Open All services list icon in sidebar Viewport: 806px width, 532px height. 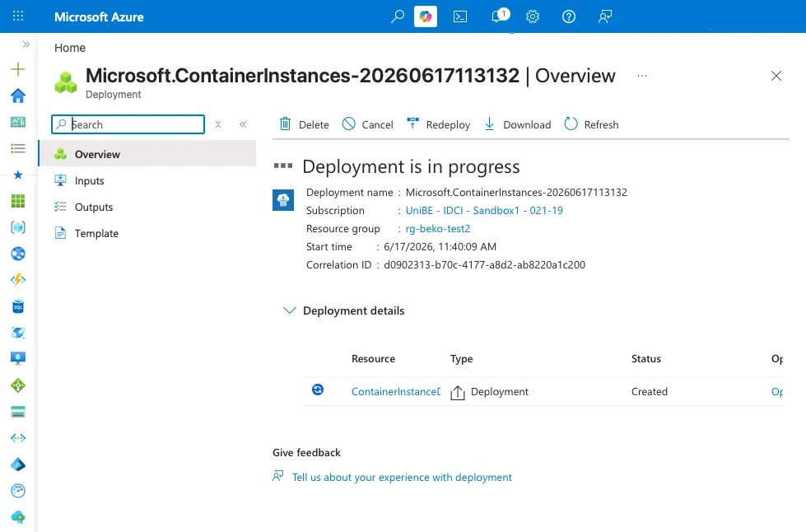pyautogui.click(x=18, y=148)
